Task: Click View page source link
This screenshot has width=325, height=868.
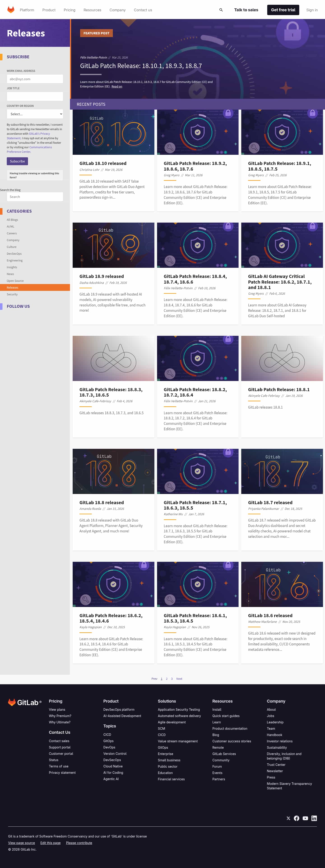Action: tap(21, 843)
